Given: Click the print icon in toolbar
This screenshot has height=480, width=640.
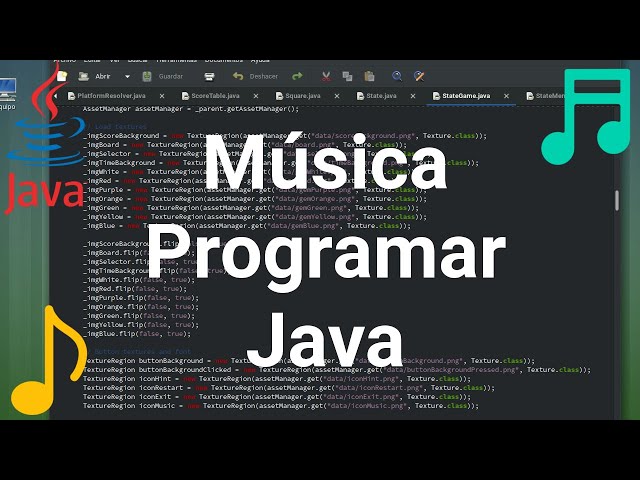Looking at the screenshot, I should tap(209, 76).
